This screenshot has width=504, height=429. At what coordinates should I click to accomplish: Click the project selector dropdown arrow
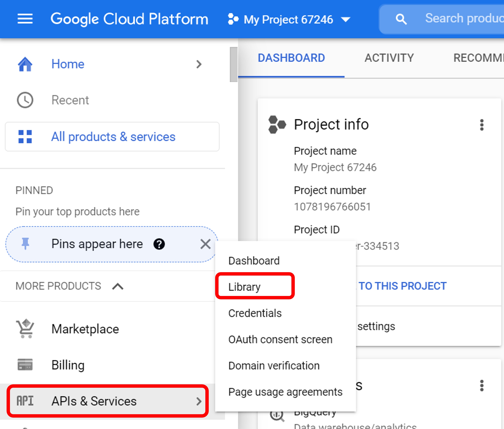point(346,19)
